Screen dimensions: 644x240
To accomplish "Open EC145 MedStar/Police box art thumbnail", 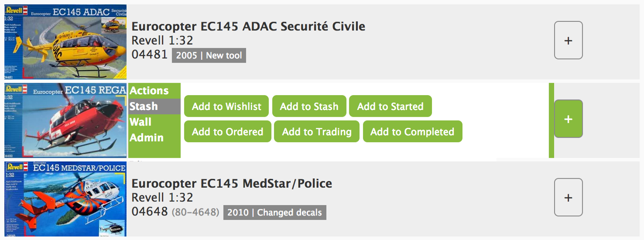I will (x=65, y=199).
